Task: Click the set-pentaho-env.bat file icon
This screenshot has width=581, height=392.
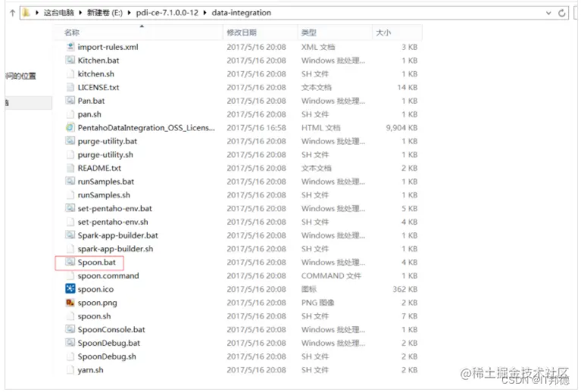Action: [x=70, y=208]
